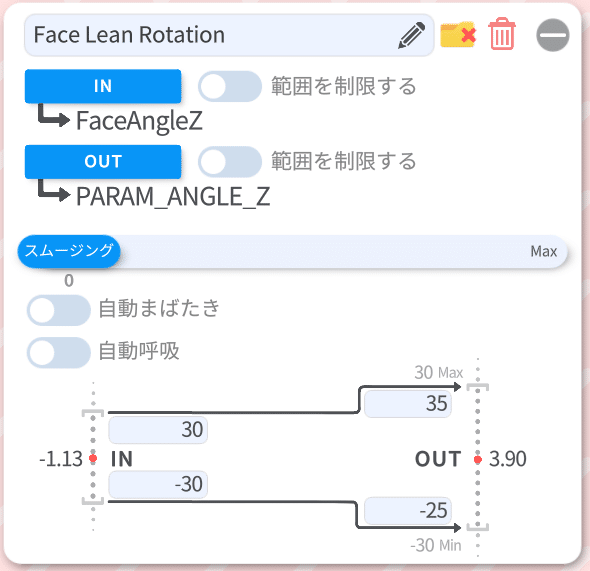This screenshot has height=571, width=590.
Task: Toggle IN range limit switch
Action: 230,86
